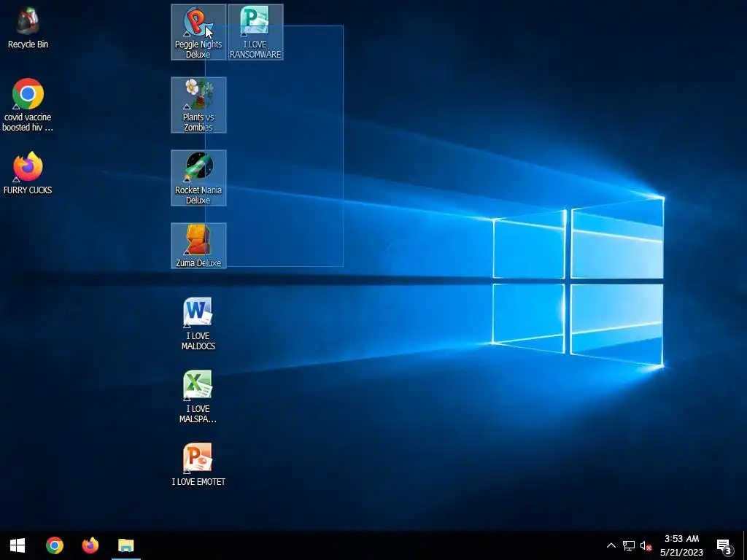Image resolution: width=747 pixels, height=560 pixels.
Task: Open the muted volume tray icon
Action: pyautogui.click(x=646, y=545)
